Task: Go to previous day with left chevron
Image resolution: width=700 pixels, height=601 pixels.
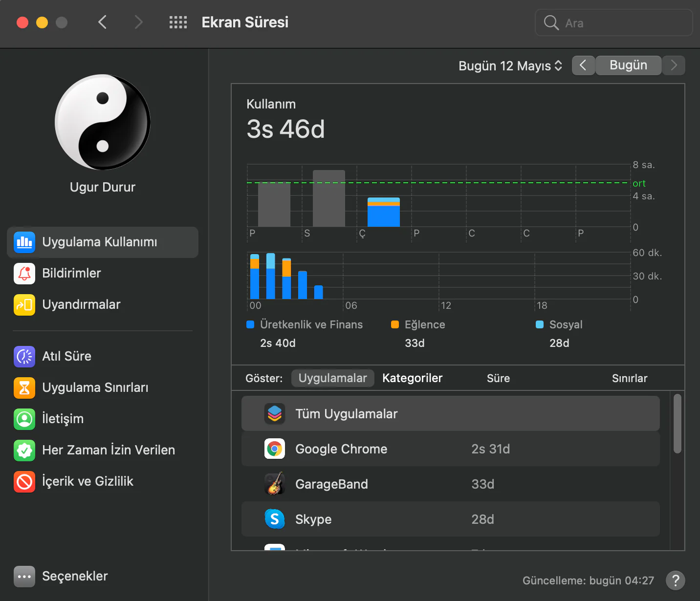Action: point(583,65)
